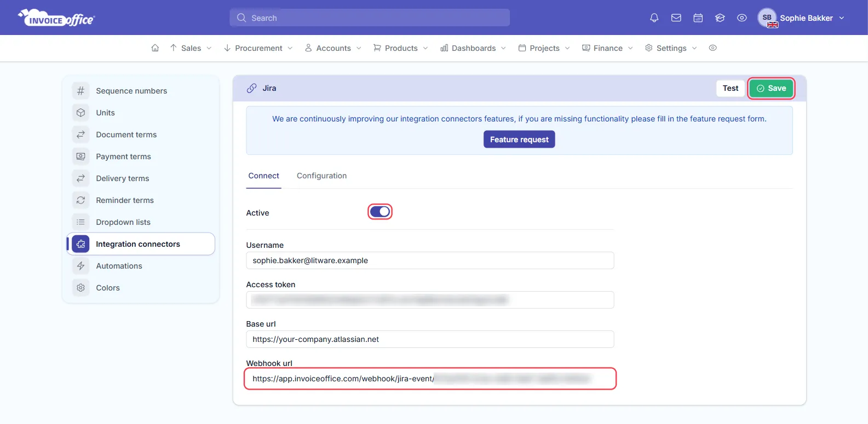The image size is (868, 424).
Task: Click the Colors gear icon
Action: [x=81, y=288]
